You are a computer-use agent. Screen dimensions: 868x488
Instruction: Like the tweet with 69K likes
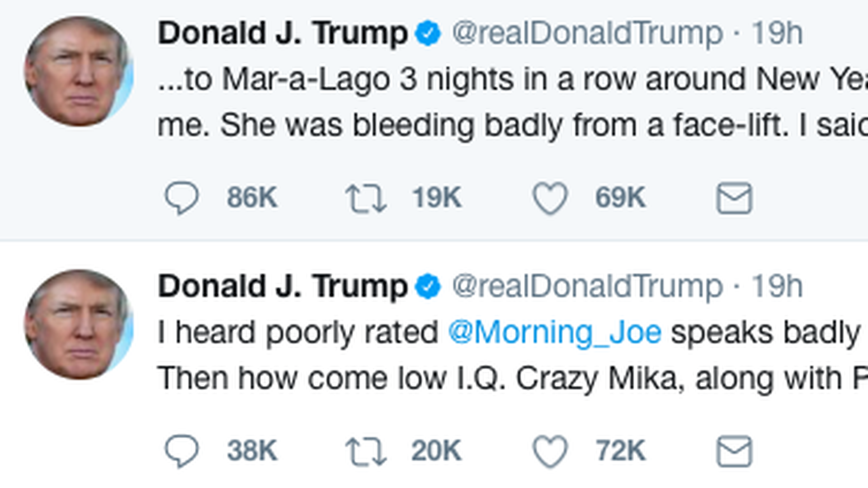[550, 198]
